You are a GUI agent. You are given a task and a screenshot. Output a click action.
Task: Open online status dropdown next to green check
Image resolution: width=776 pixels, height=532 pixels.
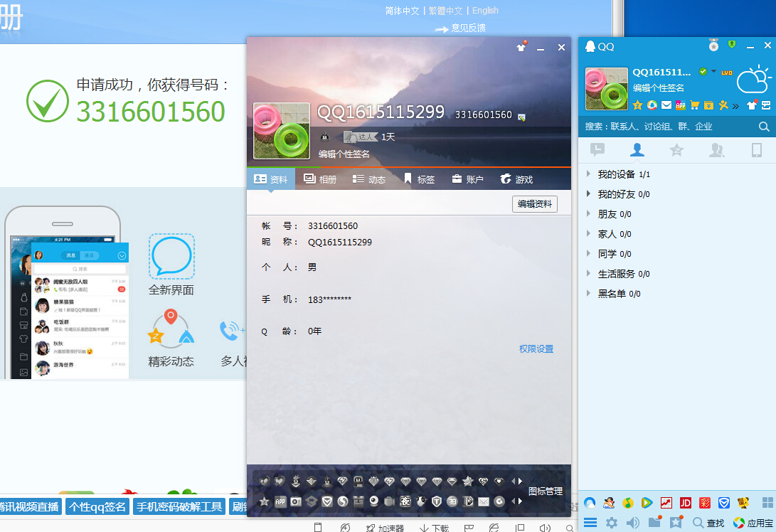713,71
